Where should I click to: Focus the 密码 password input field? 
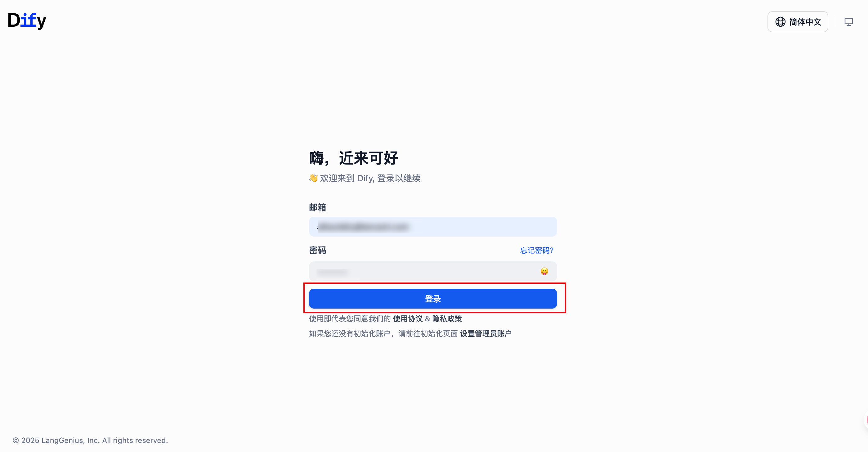pos(433,271)
